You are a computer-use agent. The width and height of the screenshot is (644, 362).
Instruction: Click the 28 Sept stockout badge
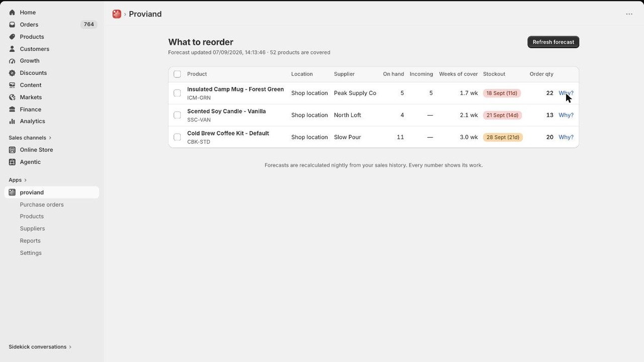click(503, 137)
